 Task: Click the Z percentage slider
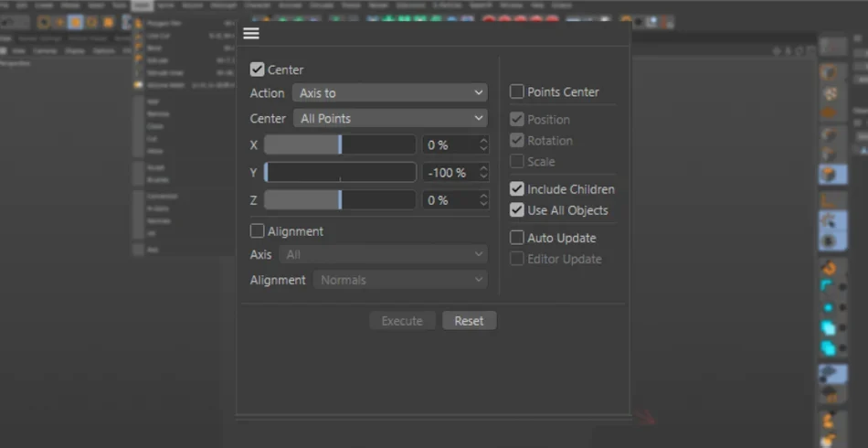[340, 200]
